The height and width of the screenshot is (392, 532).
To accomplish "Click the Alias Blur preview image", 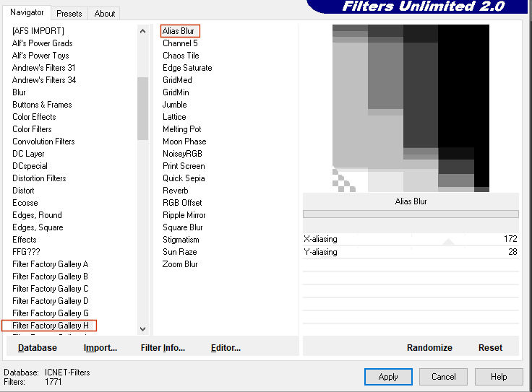I will point(411,108).
